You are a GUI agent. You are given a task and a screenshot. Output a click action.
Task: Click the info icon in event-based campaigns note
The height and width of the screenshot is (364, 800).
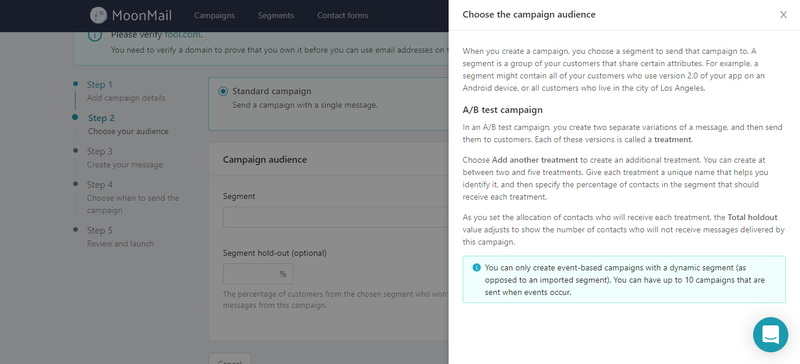pos(477,268)
